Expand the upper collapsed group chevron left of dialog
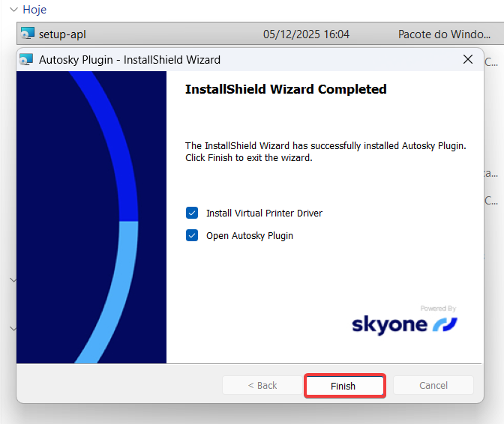 tap(13, 280)
